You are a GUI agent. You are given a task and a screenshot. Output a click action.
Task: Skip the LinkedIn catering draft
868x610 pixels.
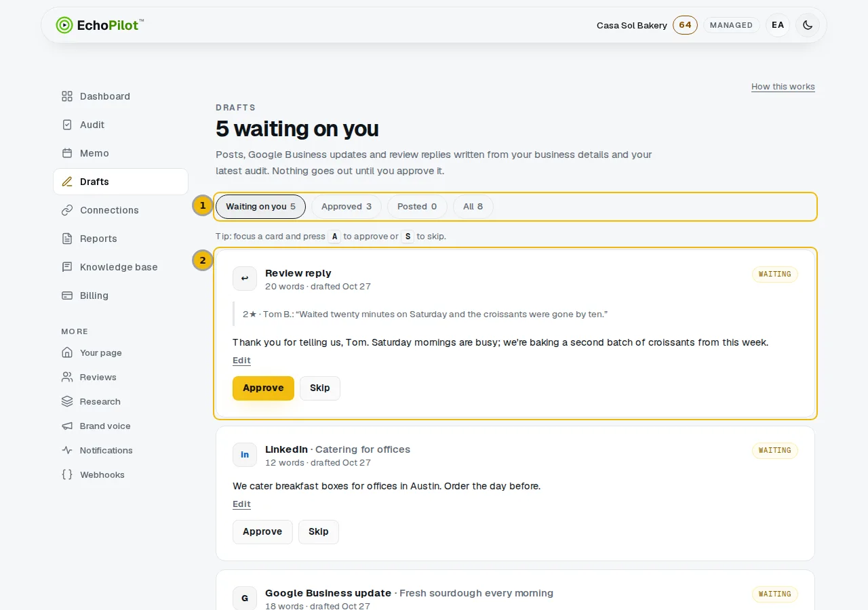[x=319, y=532]
